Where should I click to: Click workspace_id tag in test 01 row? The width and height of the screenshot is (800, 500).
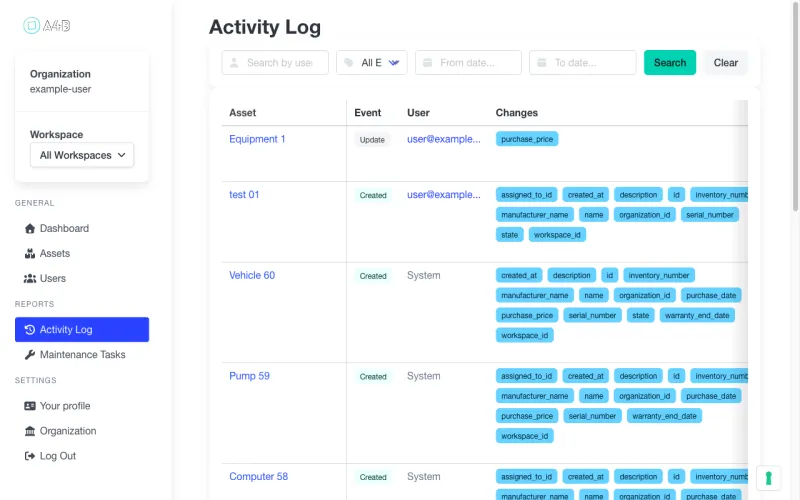tap(557, 235)
